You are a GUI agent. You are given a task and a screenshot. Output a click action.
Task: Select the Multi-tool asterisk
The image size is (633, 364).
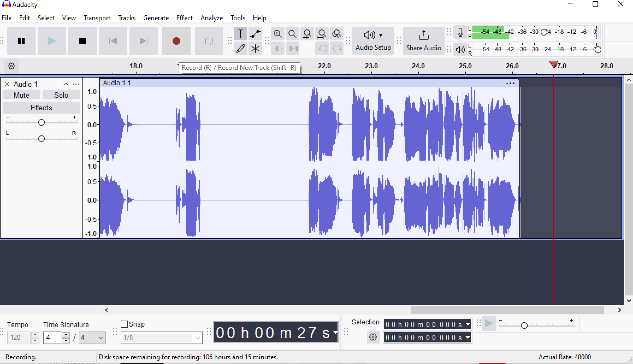(255, 49)
